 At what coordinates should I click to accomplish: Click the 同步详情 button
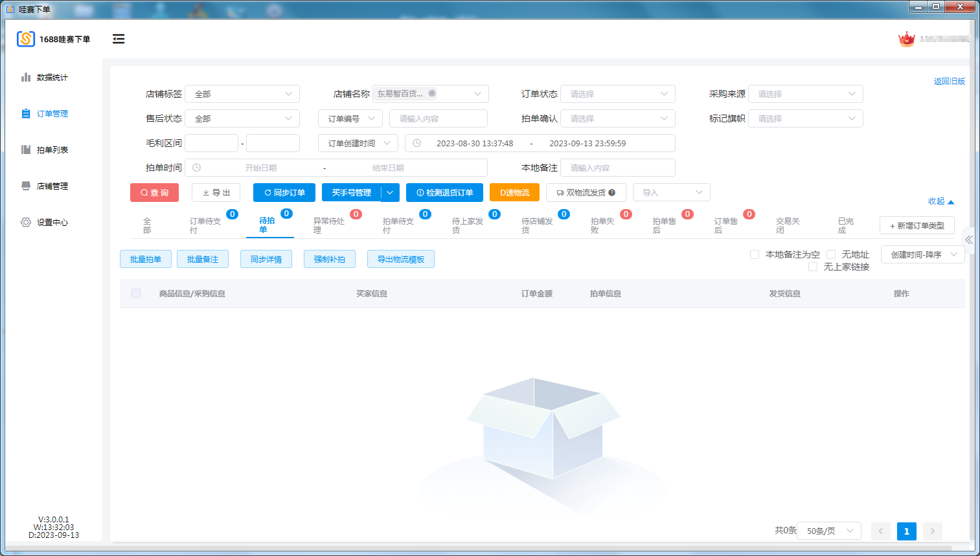point(266,259)
